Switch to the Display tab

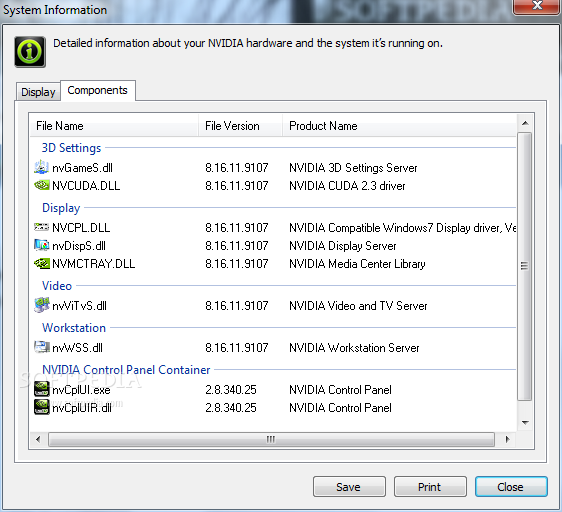(38, 92)
